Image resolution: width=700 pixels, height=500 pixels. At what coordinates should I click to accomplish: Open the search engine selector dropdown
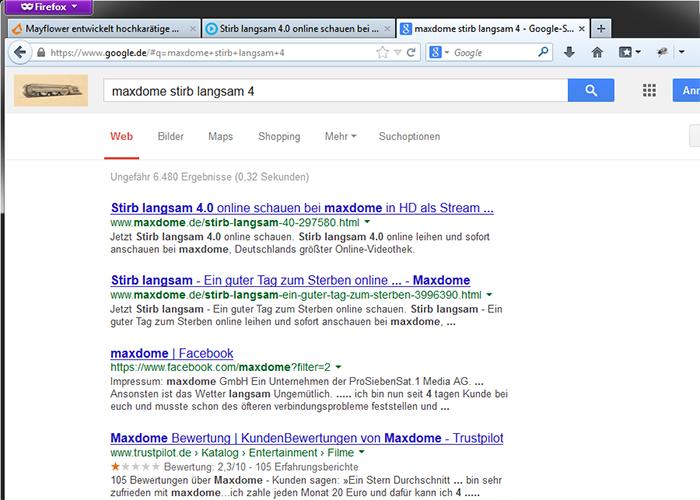coord(438,53)
